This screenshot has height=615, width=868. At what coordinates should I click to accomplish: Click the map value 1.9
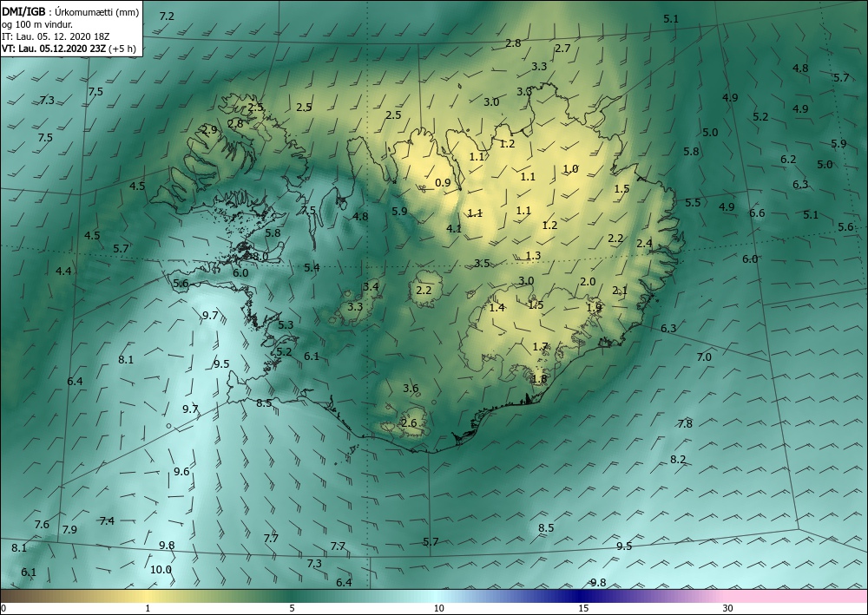(x=594, y=307)
